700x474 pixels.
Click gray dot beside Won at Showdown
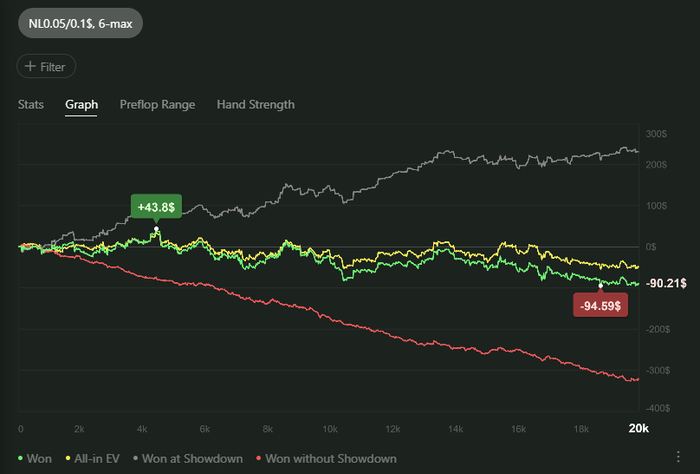coord(135,458)
